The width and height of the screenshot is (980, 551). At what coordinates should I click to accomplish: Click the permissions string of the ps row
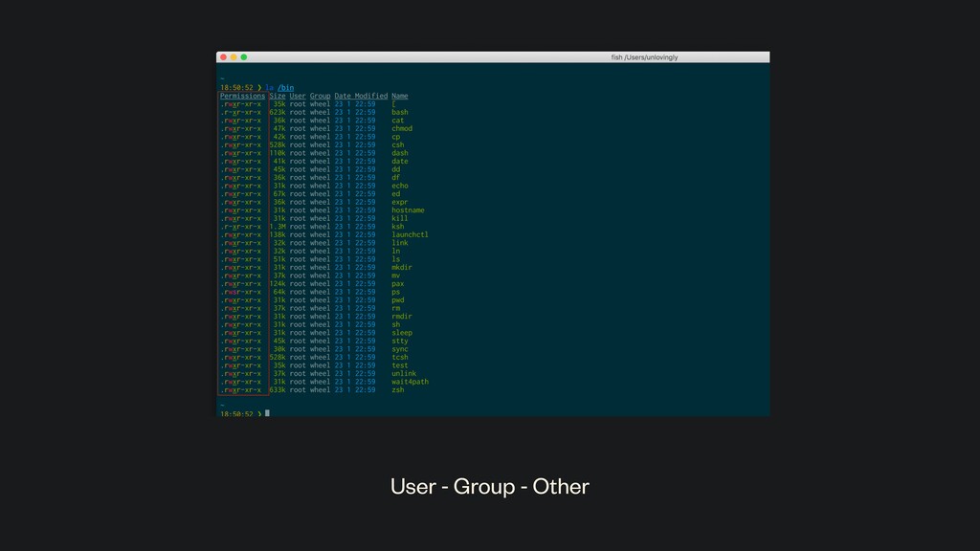240,292
